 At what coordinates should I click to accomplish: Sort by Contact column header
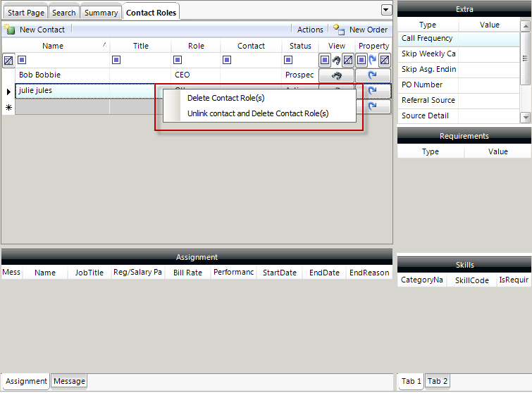tap(251, 46)
